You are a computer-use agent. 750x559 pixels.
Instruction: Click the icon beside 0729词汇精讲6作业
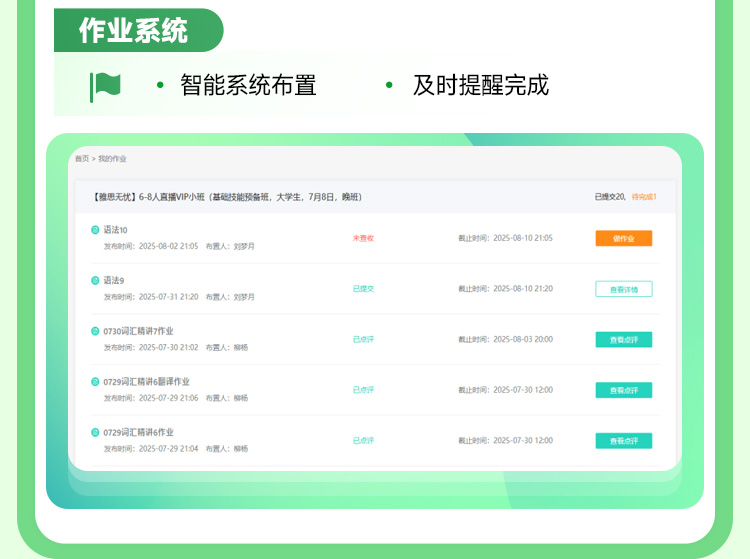(x=96, y=433)
